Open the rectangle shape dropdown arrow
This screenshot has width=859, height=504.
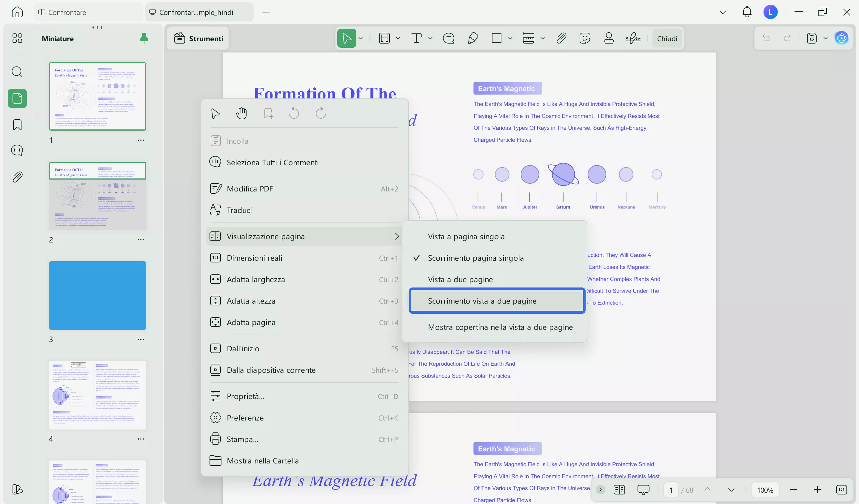coord(510,38)
